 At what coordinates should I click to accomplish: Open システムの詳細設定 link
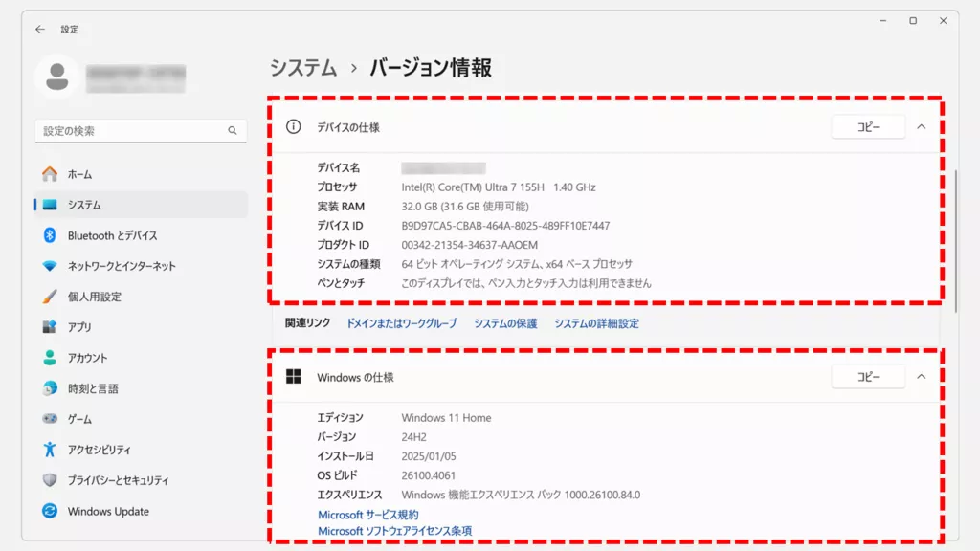(596, 323)
